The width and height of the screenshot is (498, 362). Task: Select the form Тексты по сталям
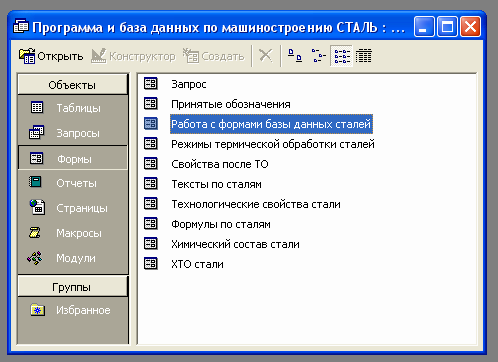[x=216, y=184]
